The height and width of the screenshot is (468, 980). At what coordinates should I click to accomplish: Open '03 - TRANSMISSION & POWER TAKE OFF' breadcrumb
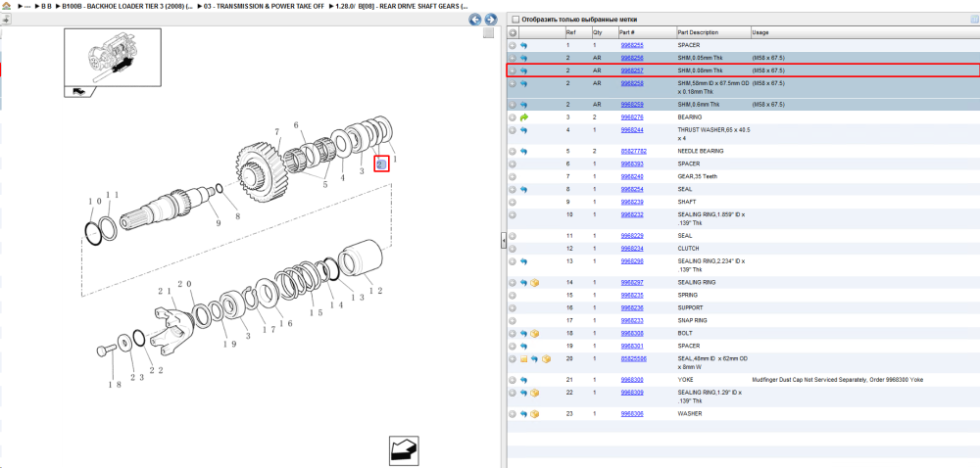point(263,6)
